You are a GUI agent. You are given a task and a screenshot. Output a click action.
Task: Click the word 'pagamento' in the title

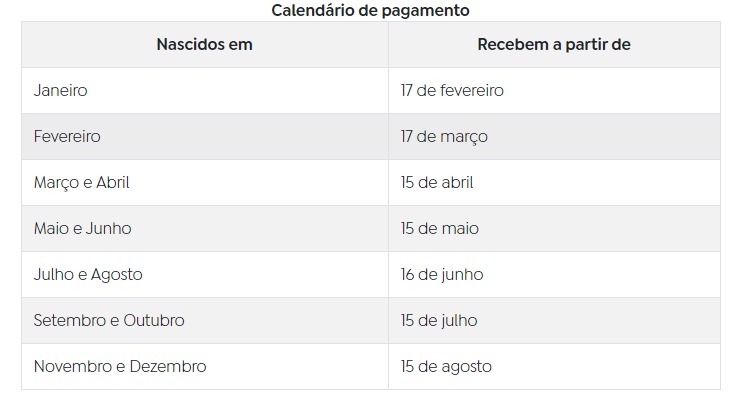(425, 11)
